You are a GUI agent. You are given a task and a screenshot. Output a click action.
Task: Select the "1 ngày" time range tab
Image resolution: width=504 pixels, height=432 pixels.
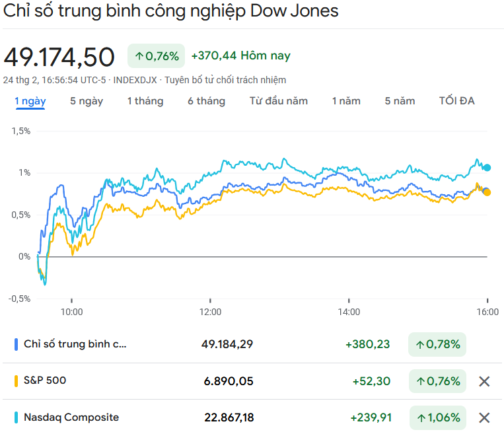[x=30, y=101]
